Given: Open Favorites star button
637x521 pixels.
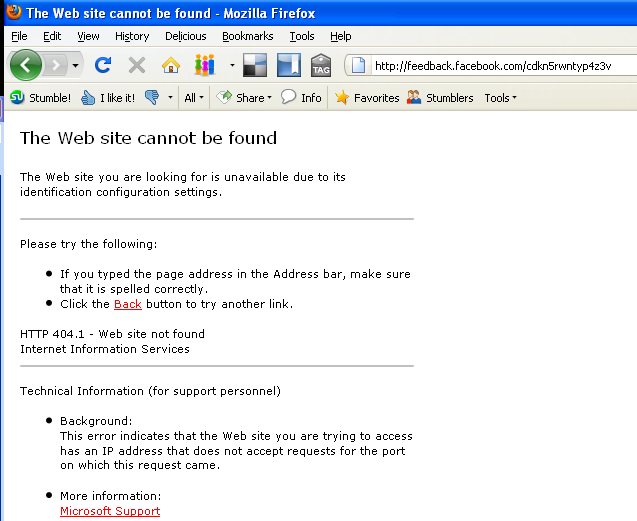Looking at the screenshot, I should click(x=367, y=98).
